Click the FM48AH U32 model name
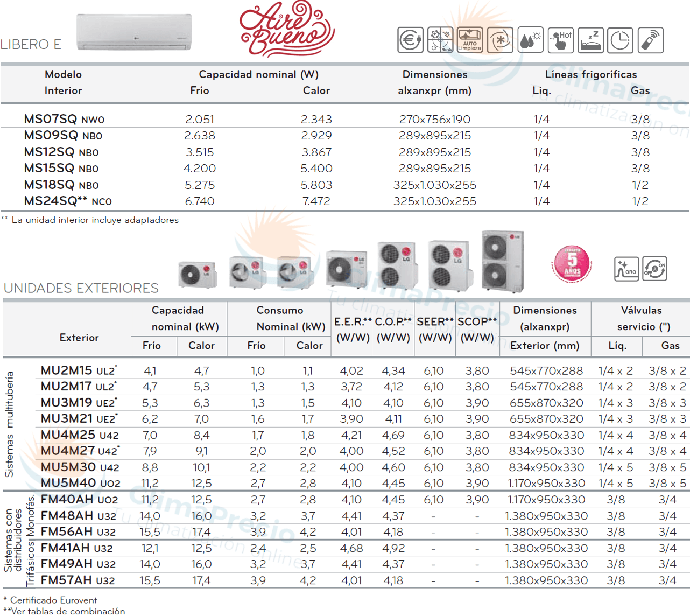The height and width of the screenshot is (616, 690). pyautogui.click(x=78, y=516)
